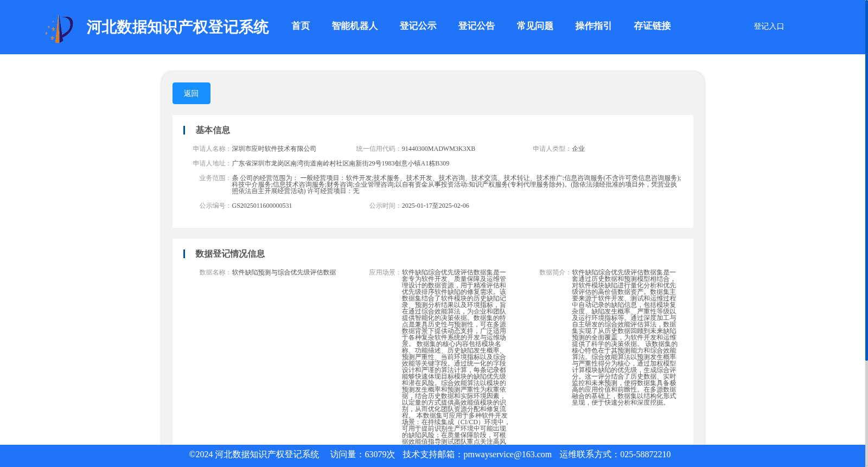The image size is (868, 467).
Task: Go to the 登记公告 page
Action: (x=476, y=26)
